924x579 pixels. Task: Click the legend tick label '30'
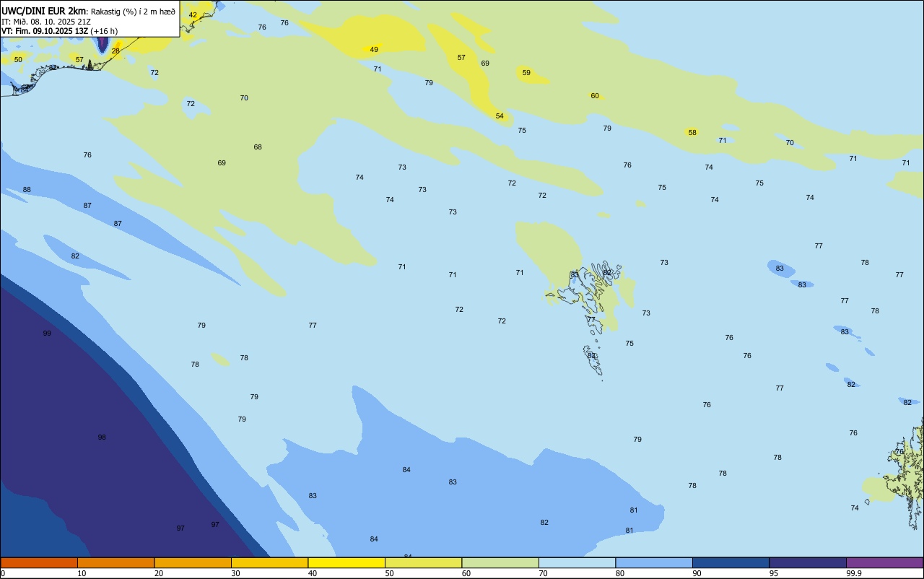point(235,573)
